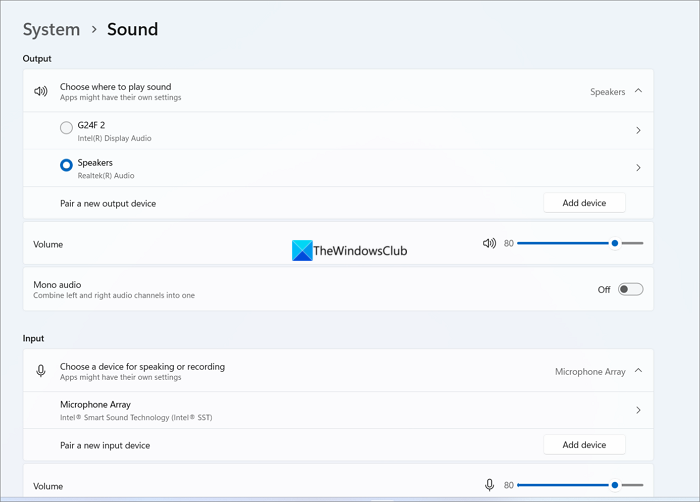Go back to System in breadcrumb
The image size is (700, 502).
tap(51, 29)
